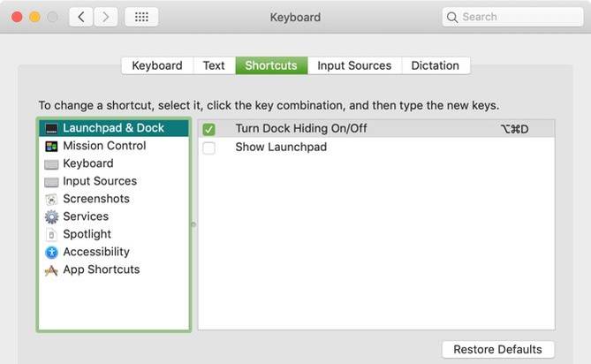Click the Keyboard category icon in sidebar
This screenshot has width=591, height=364.
coord(51,163)
